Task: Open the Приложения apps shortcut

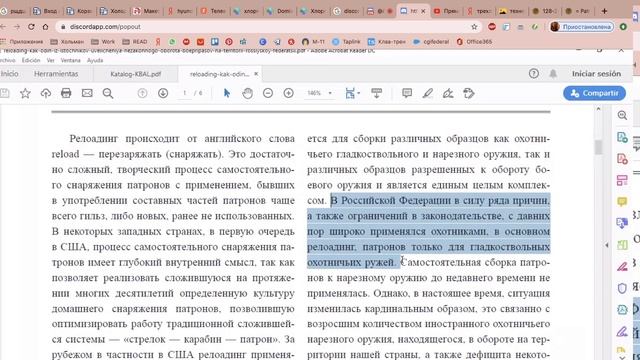Action: tap(22, 42)
